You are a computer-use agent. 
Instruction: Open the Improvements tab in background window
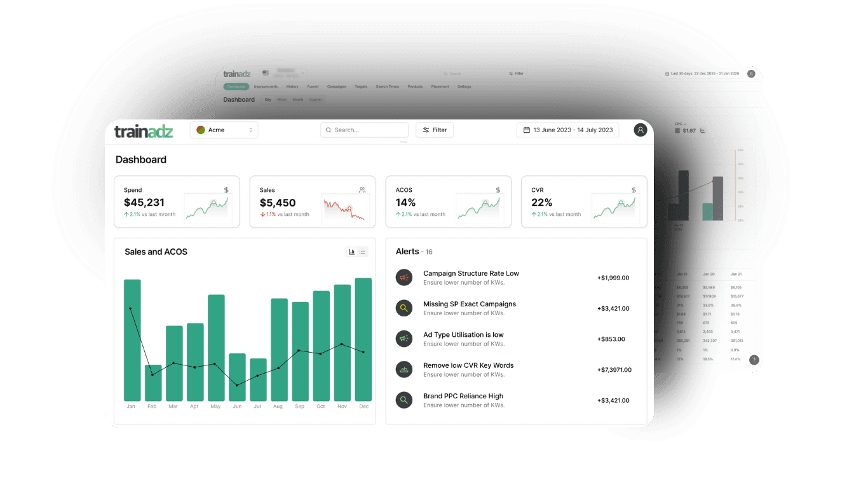coord(266,86)
